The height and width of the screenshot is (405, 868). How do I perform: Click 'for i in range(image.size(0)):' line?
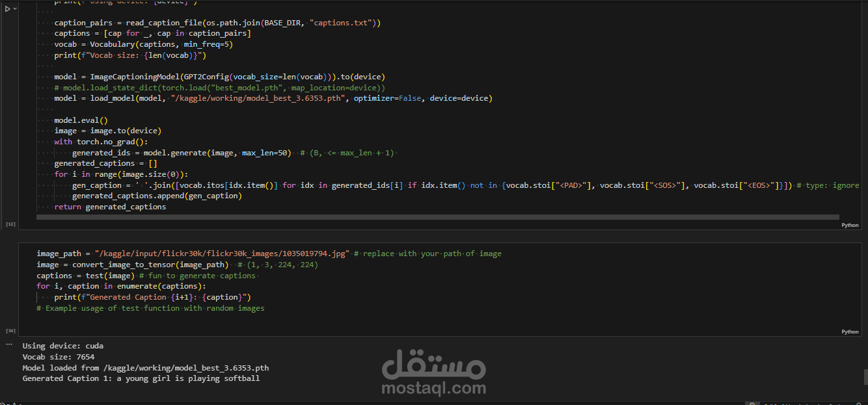[121, 174]
